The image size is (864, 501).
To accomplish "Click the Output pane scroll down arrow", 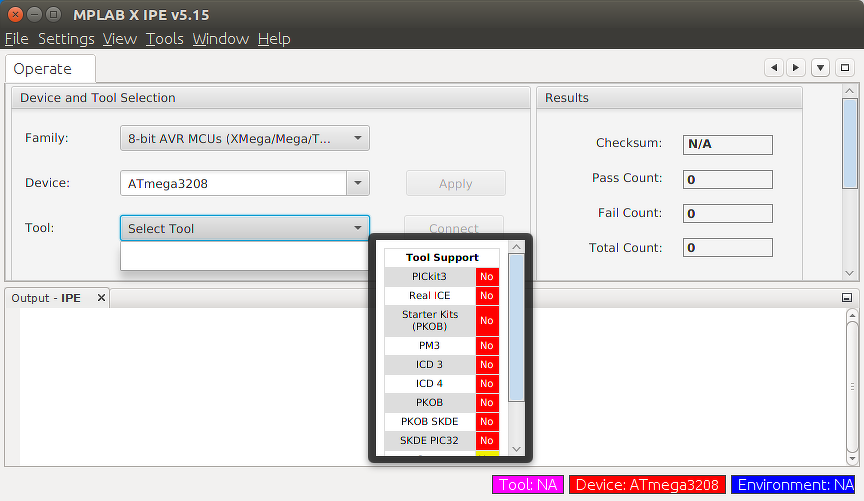I will pos(852,459).
